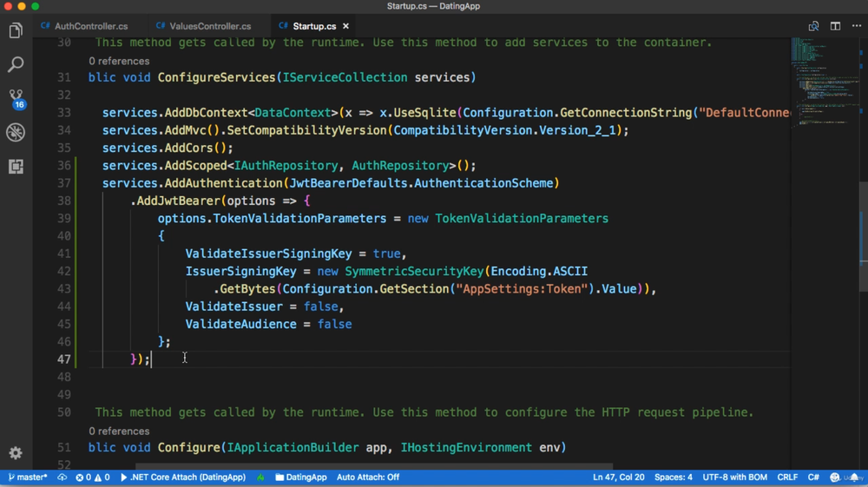Image resolution: width=868 pixels, height=487 pixels.
Task: Click the green flame icon in the status bar
Action: tap(260, 477)
